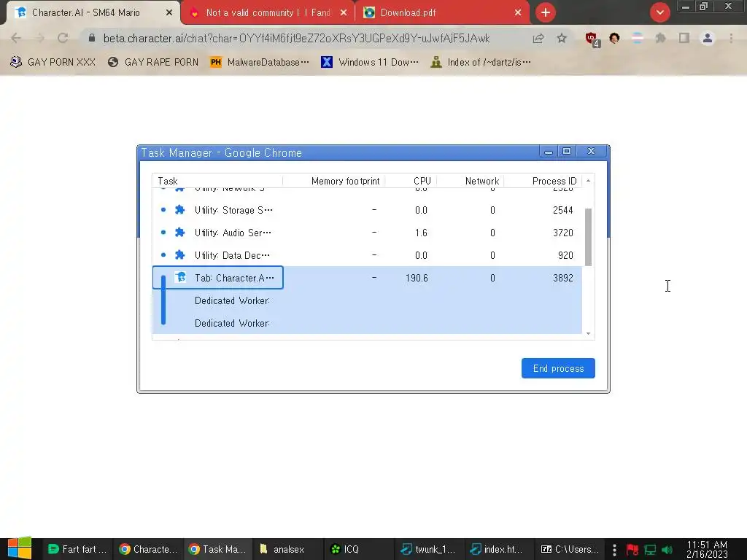Screen dimensions: 747x560
Task: Open C:\Users 7-Zip taskbar item
Action: (570, 549)
